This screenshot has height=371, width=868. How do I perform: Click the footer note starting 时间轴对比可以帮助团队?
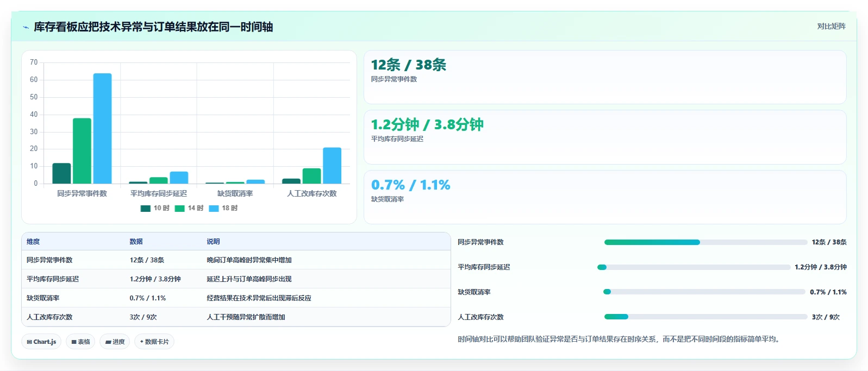pos(620,339)
